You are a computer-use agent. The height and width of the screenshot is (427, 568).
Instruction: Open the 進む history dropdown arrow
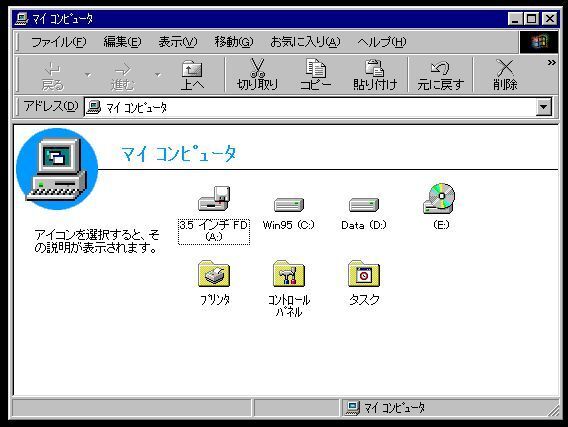[x=158, y=75]
